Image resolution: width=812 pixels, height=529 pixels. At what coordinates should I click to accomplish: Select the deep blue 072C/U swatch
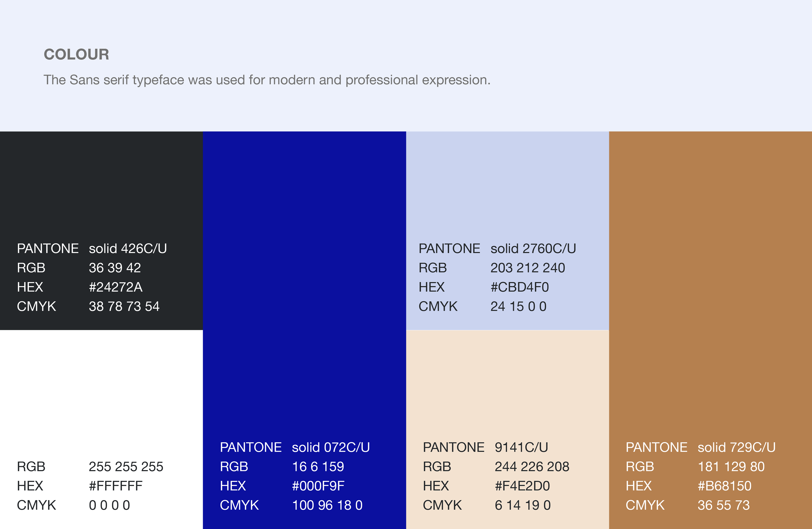click(304, 330)
